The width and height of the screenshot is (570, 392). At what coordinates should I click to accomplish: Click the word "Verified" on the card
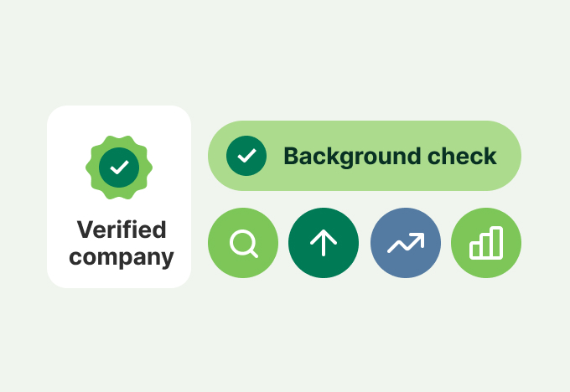(122, 230)
